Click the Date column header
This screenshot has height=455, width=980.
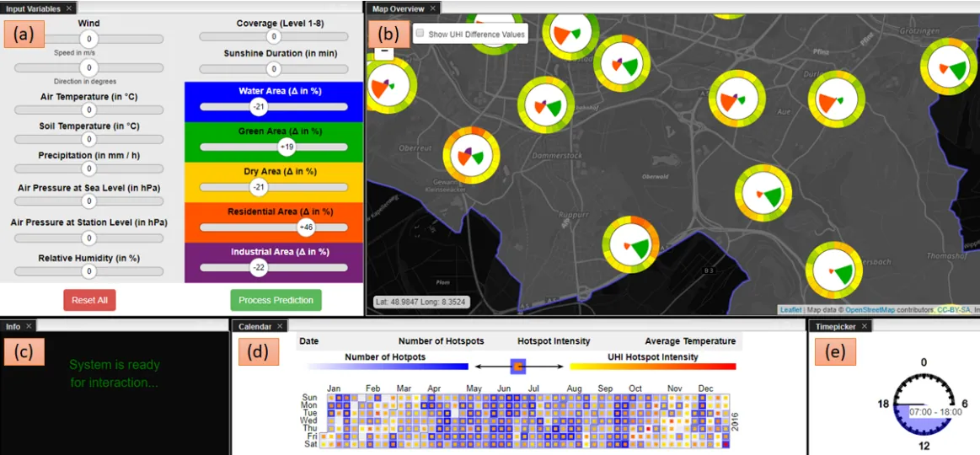coord(308,341)
